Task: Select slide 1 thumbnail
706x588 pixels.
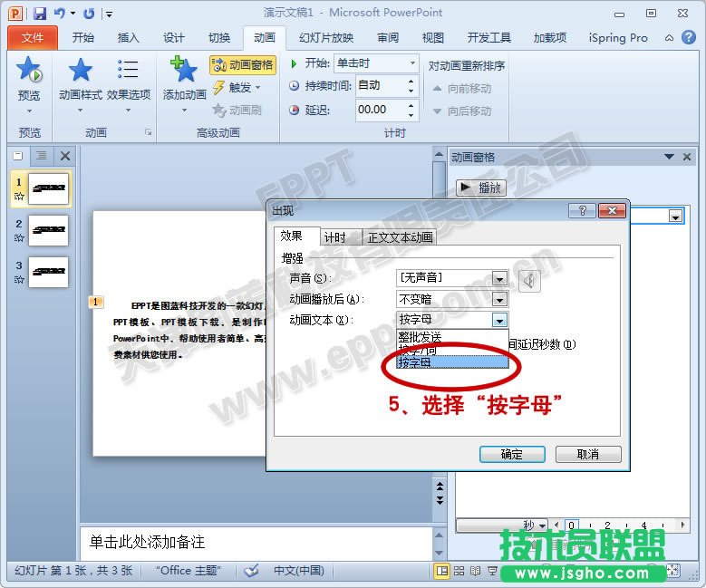Action: pyautogui.click(x=49, y=188)
